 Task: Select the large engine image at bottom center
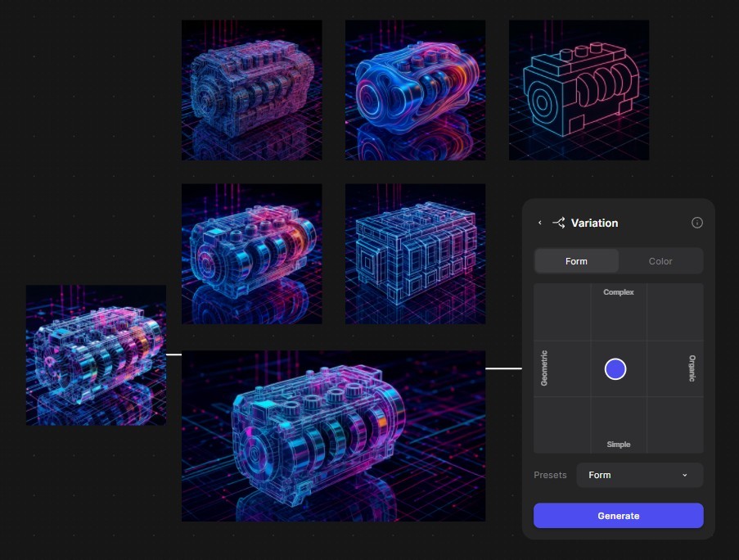pos(333,436)
